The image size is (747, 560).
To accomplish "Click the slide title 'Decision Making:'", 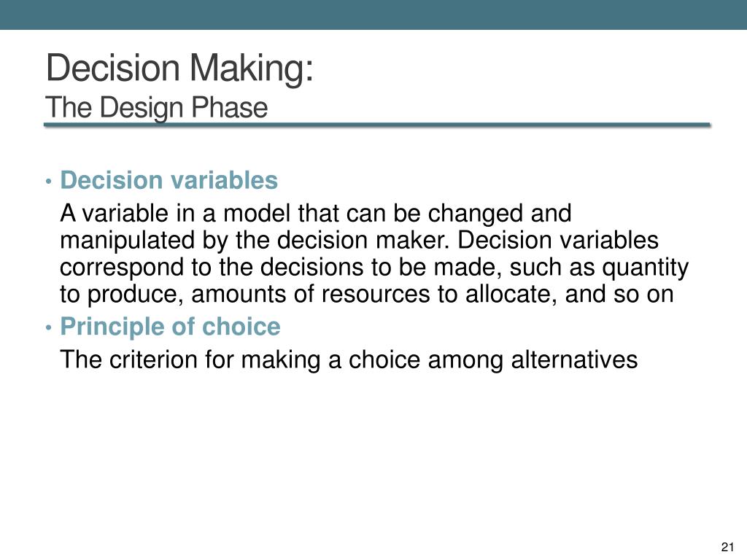I will click(179, 69).
